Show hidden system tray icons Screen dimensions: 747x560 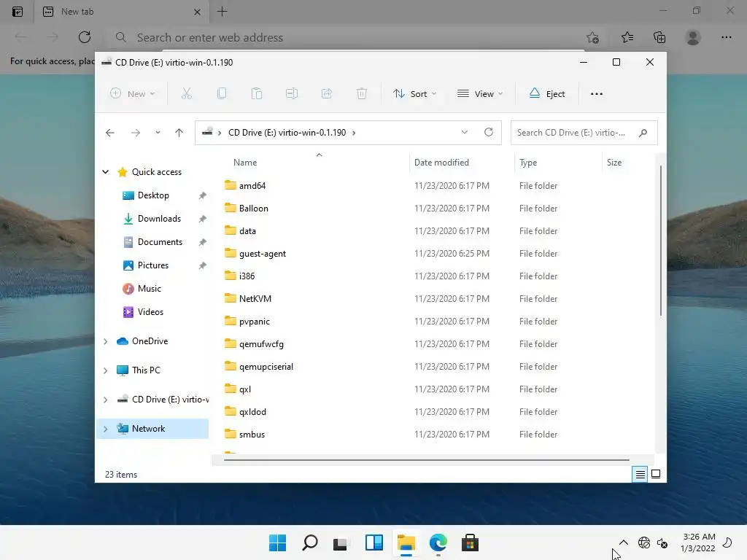[x=623, y=542]
